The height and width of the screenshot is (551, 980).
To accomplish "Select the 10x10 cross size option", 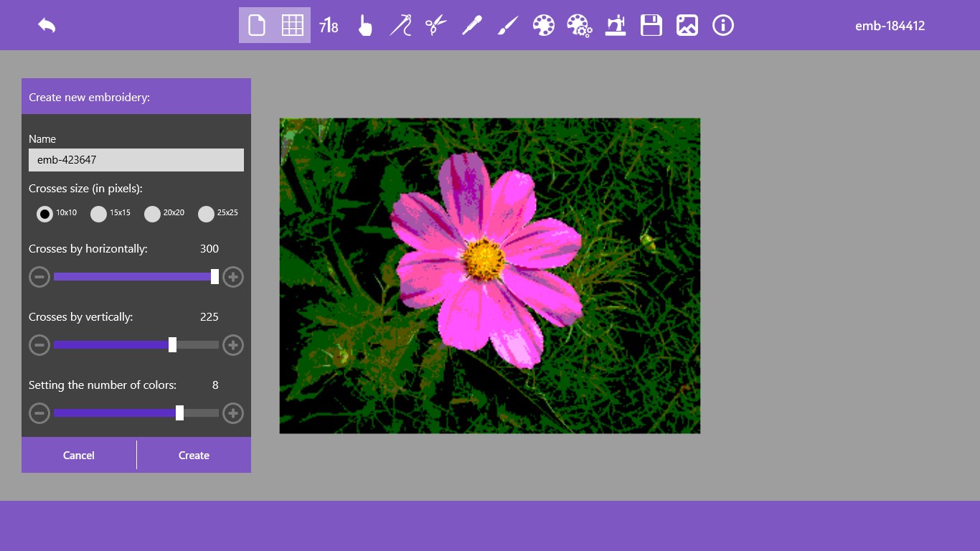I will (x=44, y=214).
